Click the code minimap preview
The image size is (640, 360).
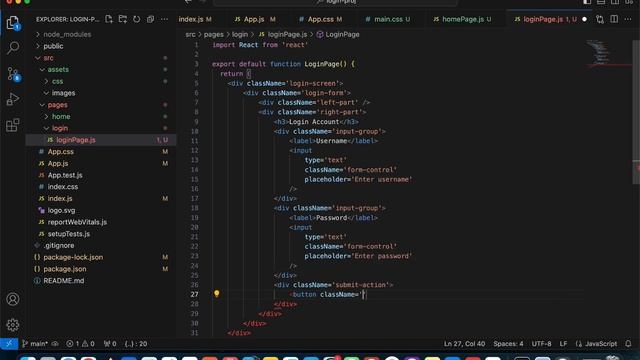coord(598,53)
